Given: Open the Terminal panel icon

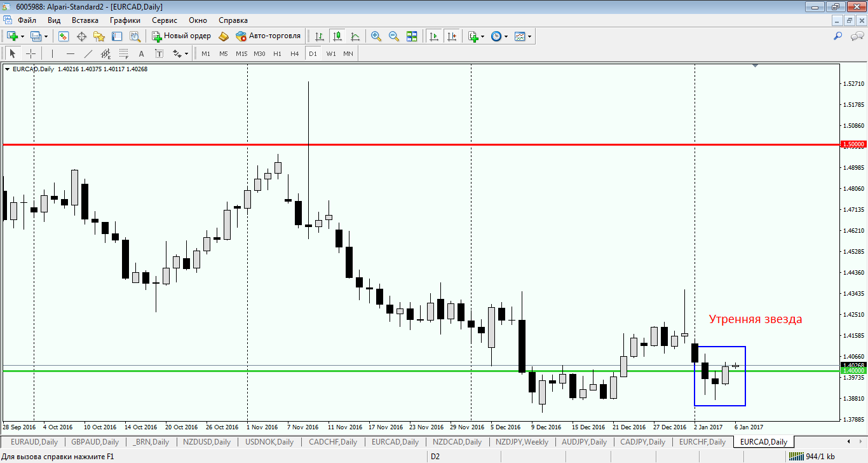Looking at the screenshot, I should click(x=117, y=36).
